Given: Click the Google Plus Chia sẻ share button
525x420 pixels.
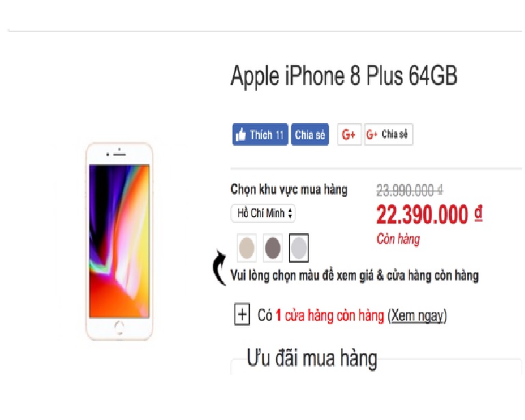Looking at the screenshot, I should pos(388,135).
